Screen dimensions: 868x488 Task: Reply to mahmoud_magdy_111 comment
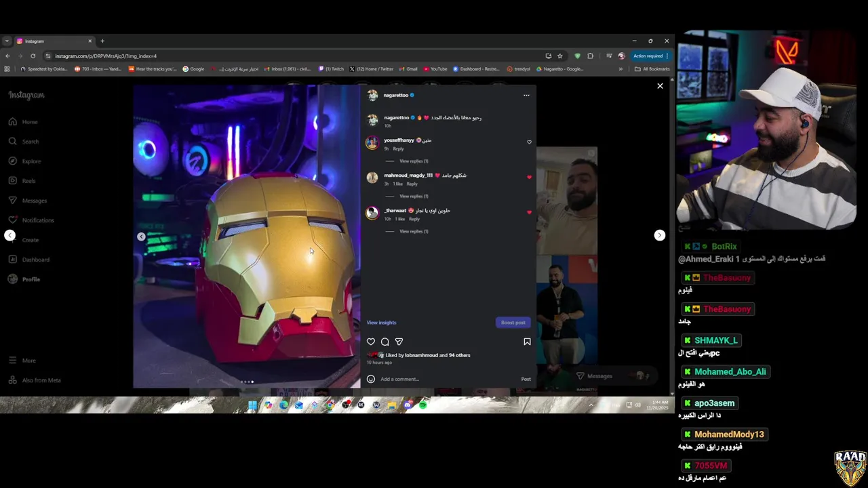tap(412, 184)
